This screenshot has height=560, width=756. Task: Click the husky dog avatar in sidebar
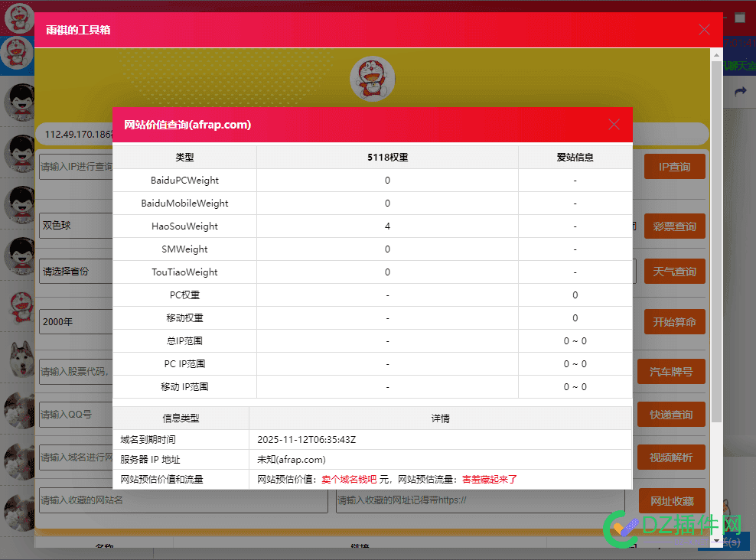point(20,359)
